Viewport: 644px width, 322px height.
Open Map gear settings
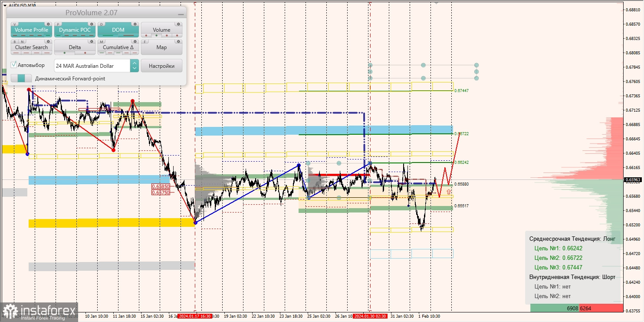178,42
